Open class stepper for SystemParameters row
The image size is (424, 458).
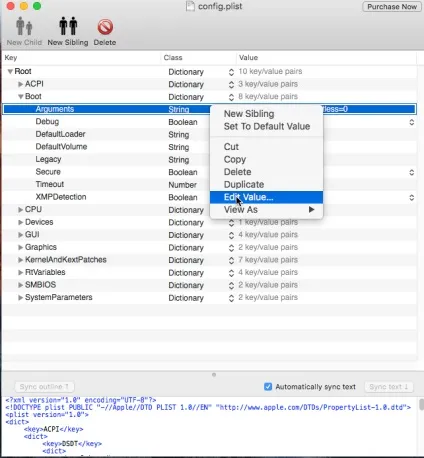click(x=231, y=298)
